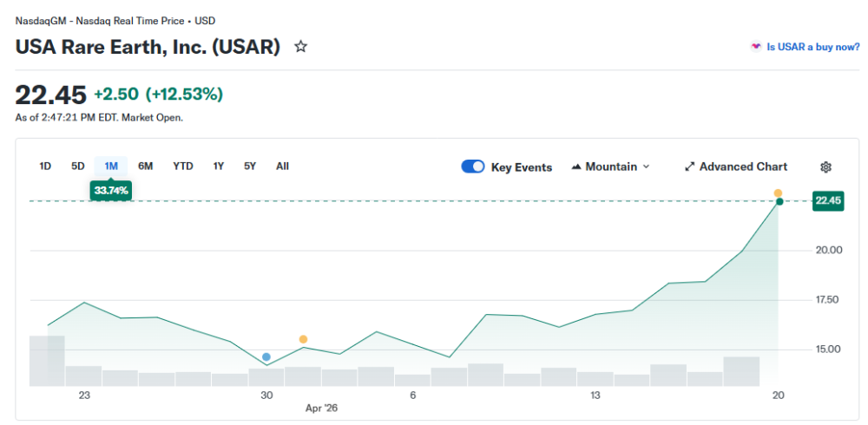View the All time range
The width and height of the screenshot is (868, 425).
point(282,166)
